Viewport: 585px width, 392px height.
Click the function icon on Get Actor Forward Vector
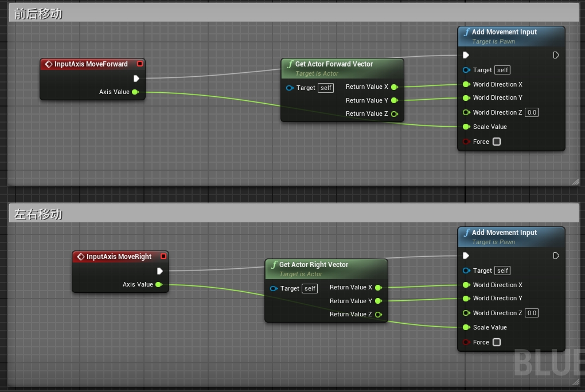[x=290, y=64]
